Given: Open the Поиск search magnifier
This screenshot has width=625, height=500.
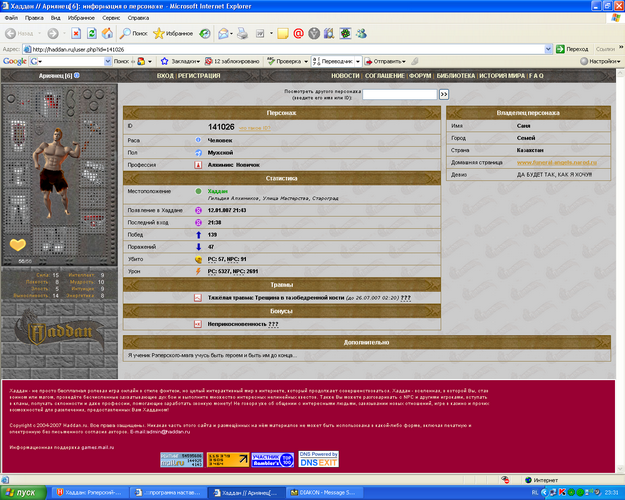Looking at the screenshot, I should (x=133, y=33).
